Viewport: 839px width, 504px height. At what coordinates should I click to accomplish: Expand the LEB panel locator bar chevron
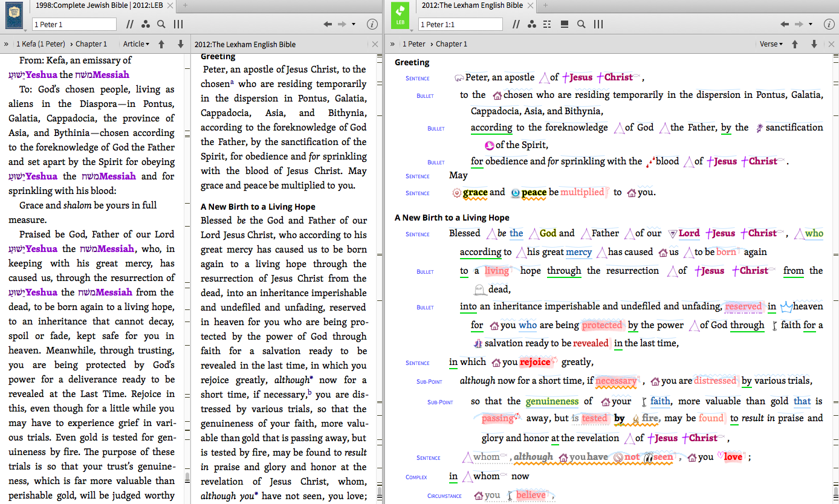coord(392,44)
